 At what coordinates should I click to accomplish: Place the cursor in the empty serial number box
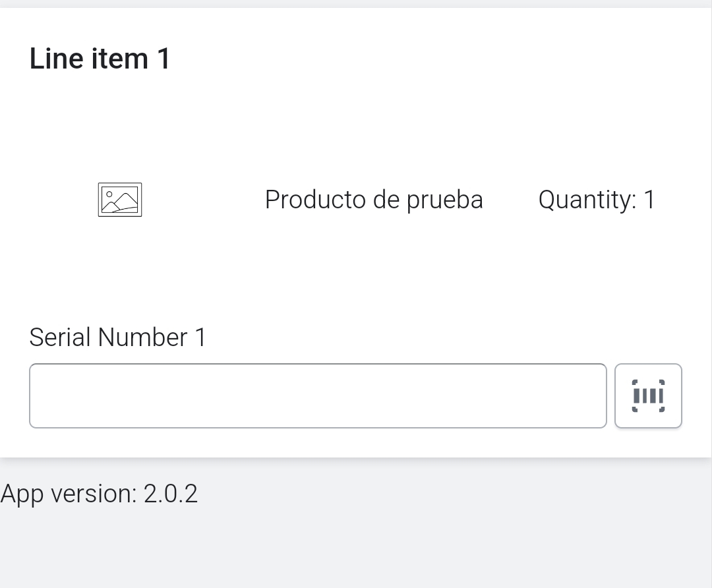pos(318,396)
